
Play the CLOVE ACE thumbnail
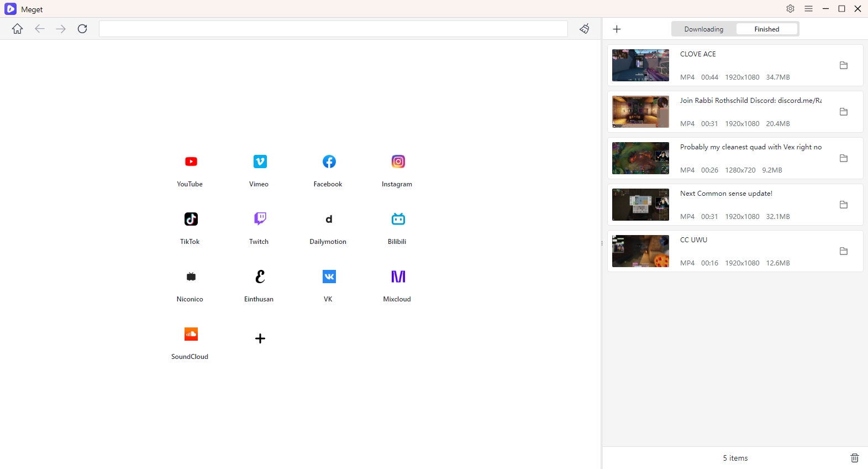coord(640,65)
